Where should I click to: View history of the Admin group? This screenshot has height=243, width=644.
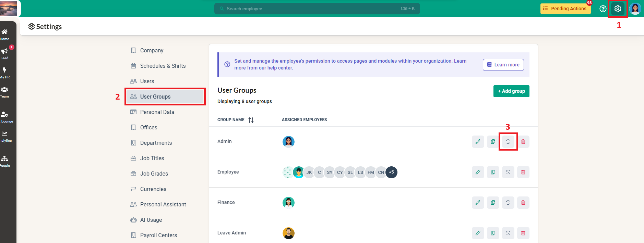[508, 142]
